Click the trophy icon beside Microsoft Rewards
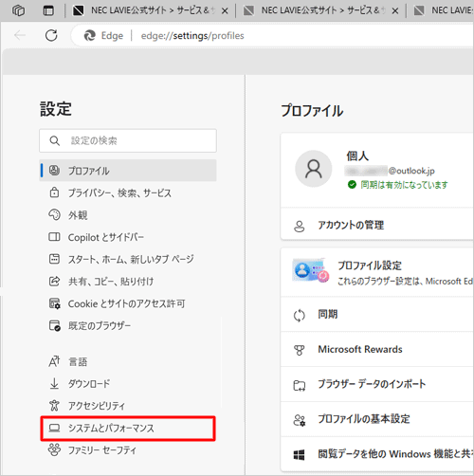This screenshot has height=476, width=474. pos(300,350)
